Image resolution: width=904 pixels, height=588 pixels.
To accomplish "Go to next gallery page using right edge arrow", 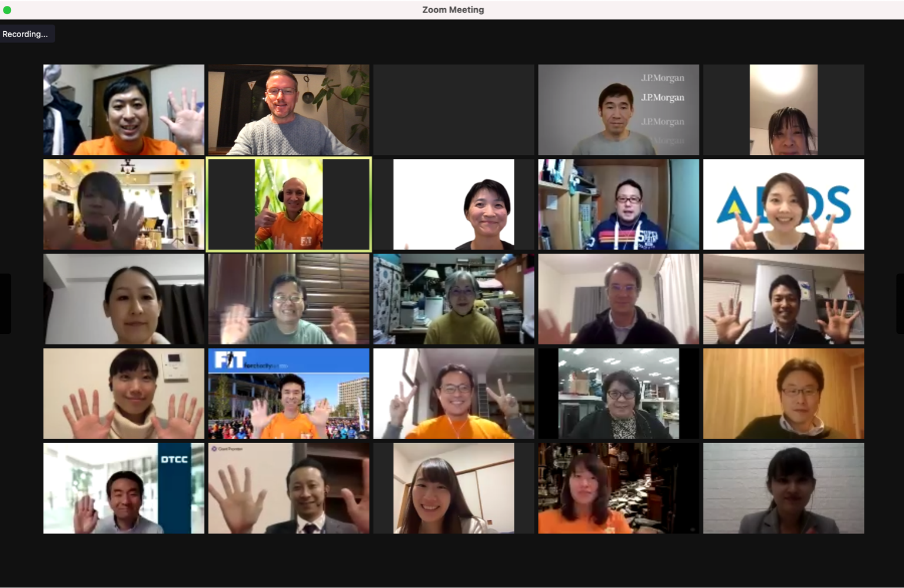I will [899, 303].
